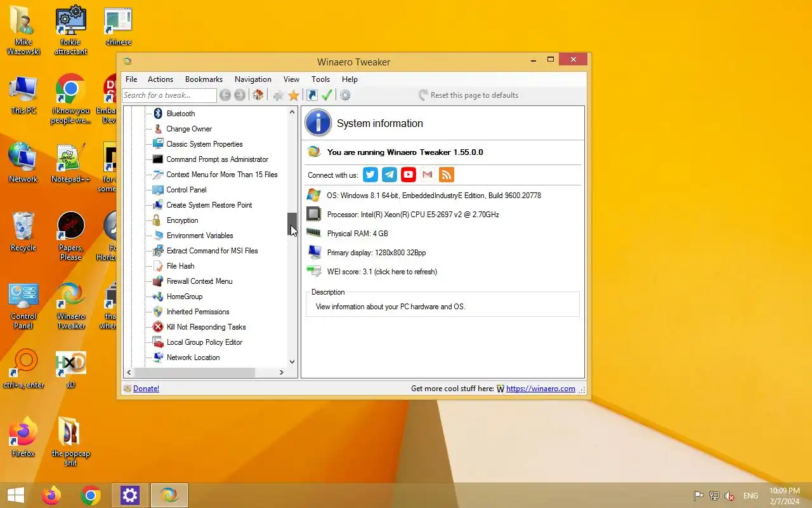The image size is (812, 508).
Task: Click tree vertical scrollbar down arrow
Action: point(292,362)
